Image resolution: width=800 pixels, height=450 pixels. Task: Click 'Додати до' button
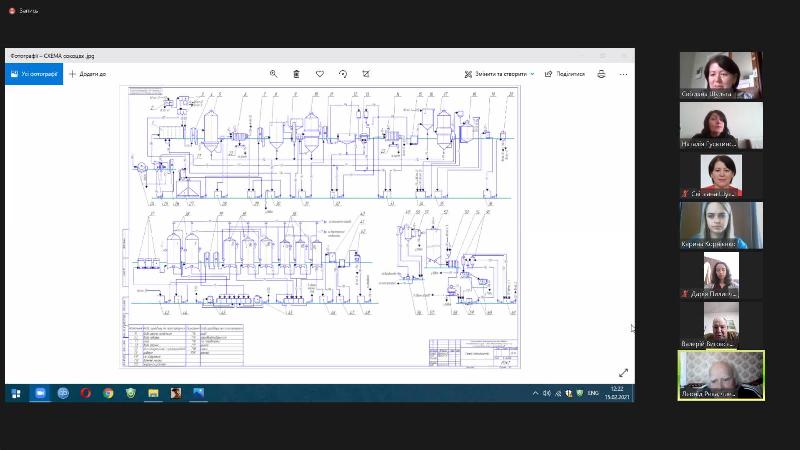click(x=87, y=74)
